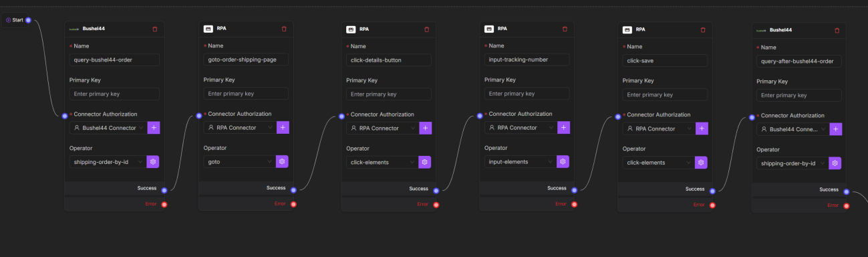Viewport: 868px width, 257px height.
Task: Open goto operator settings gear
Action: [282, 161]
